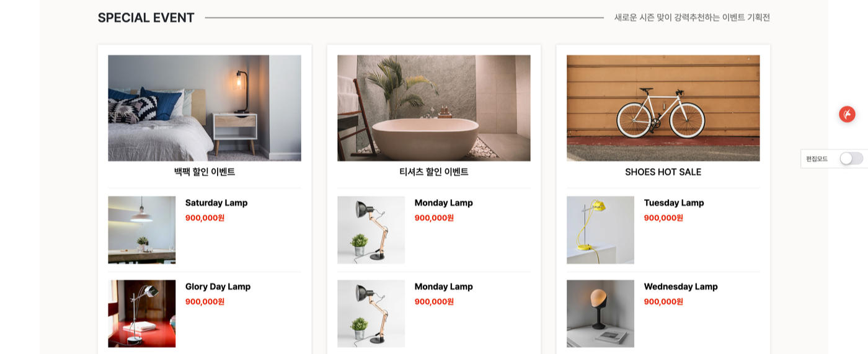Open the second Monday Lamp product name
Viewport: 868px width, 354px height.
pyautogui.click(x=444, y=286)
